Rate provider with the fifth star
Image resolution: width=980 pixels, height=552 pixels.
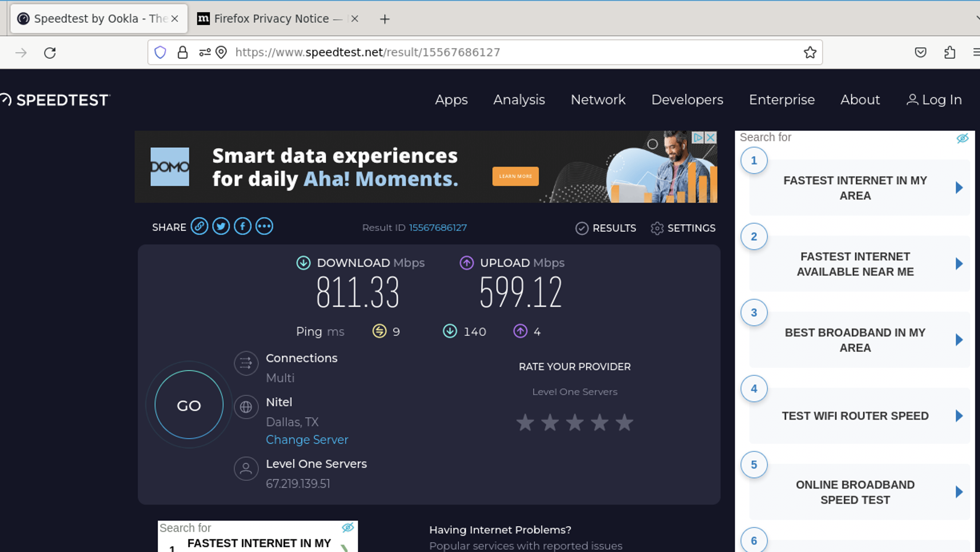point(624,423)
